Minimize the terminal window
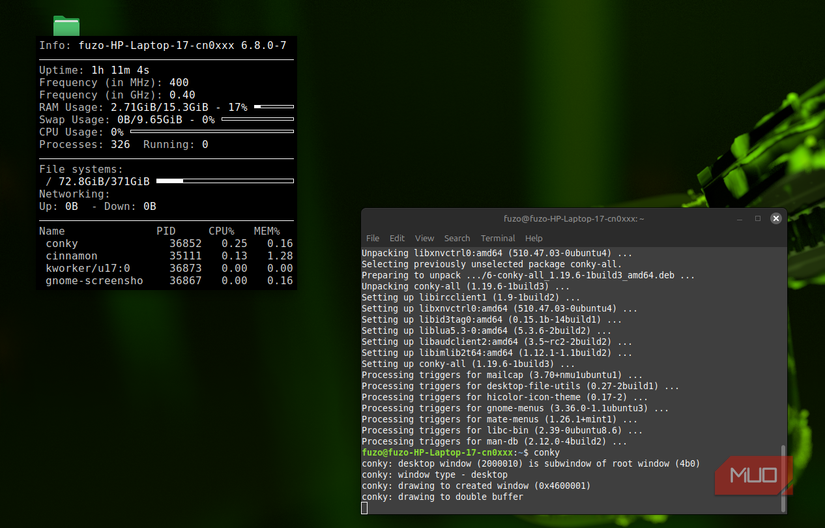This screenshot has height=528, width=825. click(x=738, y=218)
